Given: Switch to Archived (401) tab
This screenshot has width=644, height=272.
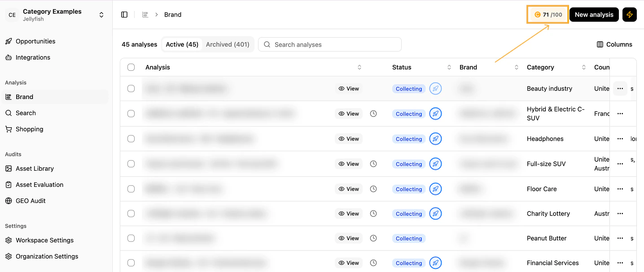Looking at the screenshot, I should (x=228, y=44).
